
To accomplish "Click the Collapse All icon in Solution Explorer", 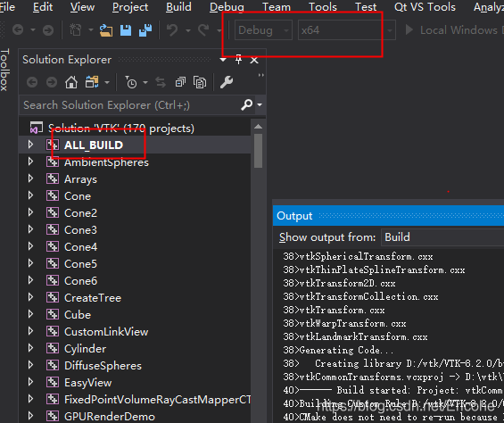I will coord(180,82).
